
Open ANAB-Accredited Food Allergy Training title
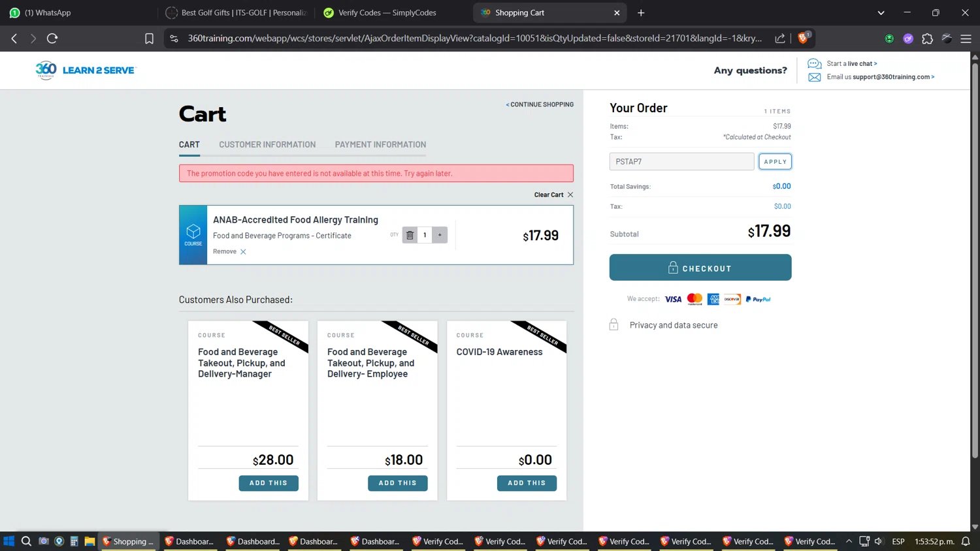295,220
